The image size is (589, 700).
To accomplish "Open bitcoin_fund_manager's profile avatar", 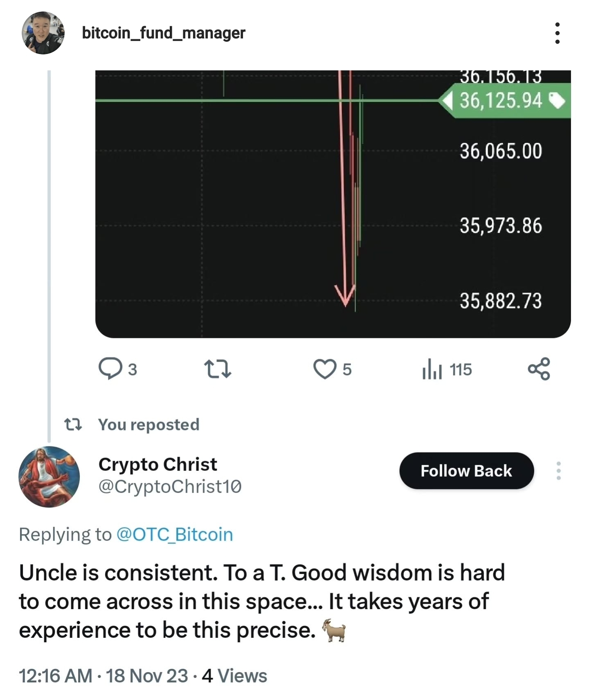I will tap(43, 33).
